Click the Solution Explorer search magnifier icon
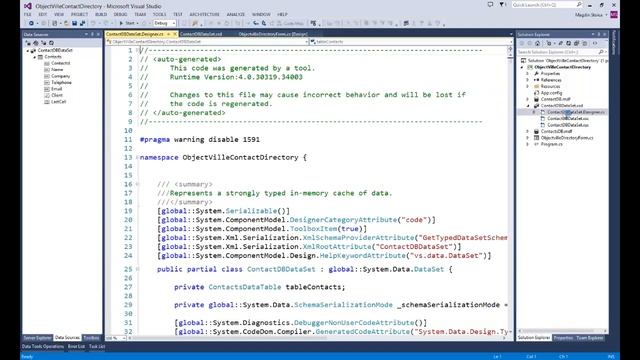Image resolution: width=640 pixels, height=360 pixels. click(601, 52)
